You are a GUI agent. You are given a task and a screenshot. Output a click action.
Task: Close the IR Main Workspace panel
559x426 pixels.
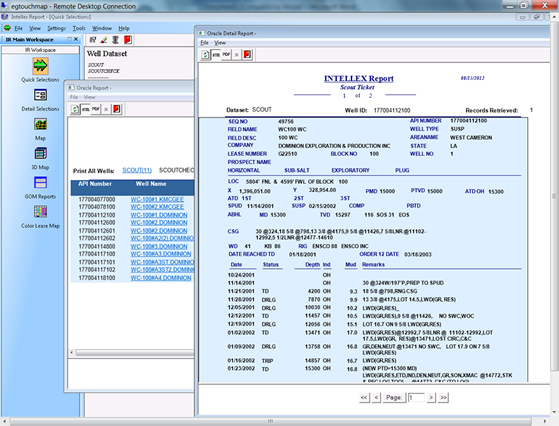pyautogui.click(x=76, y=39)
